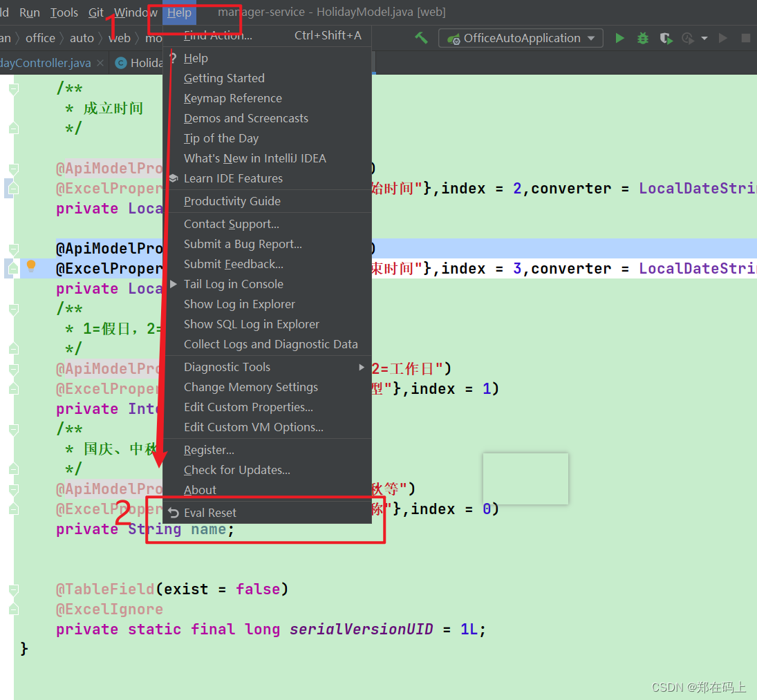Click the web breadcrumb

click(x=119, y=38)
